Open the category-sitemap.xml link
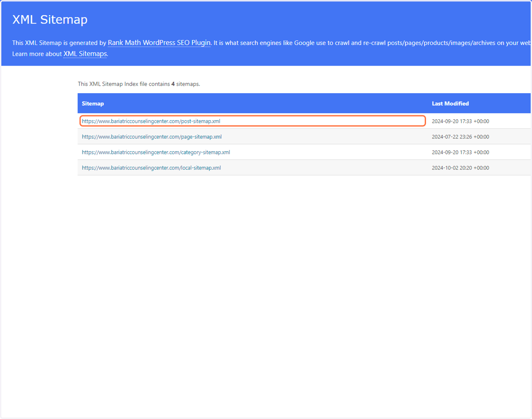 156,152
